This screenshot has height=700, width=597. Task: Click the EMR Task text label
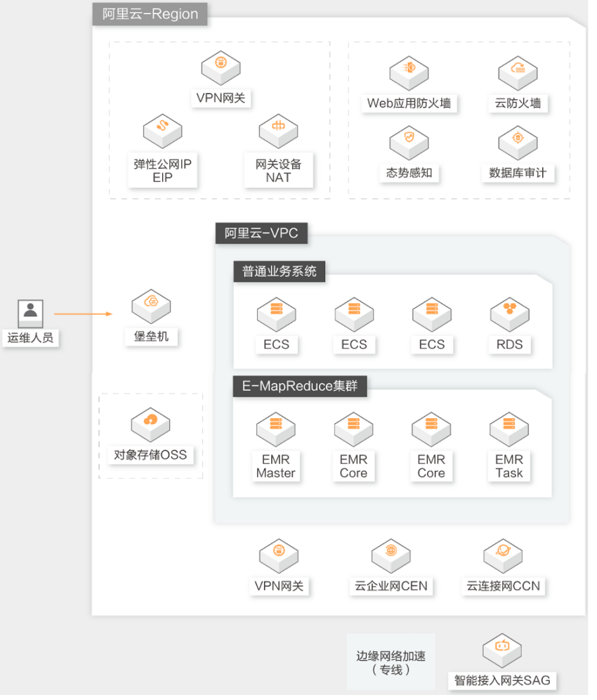[x=509, y=467]
